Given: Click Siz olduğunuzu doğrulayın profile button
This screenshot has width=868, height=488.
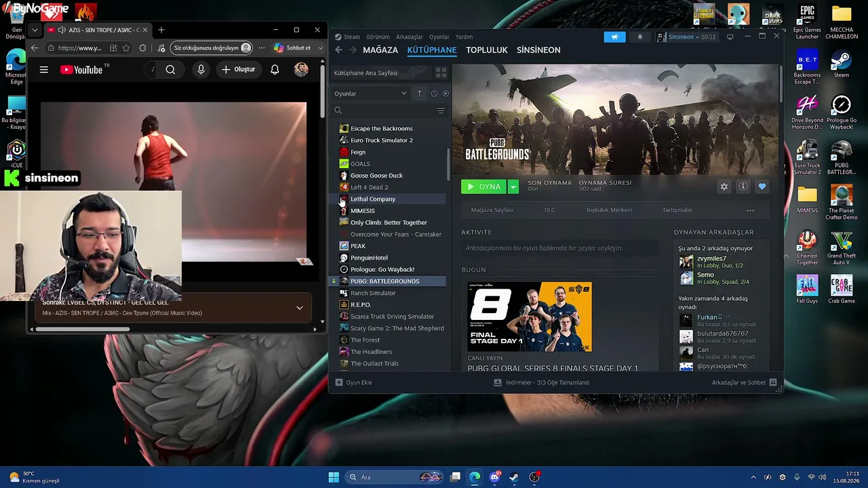Looking at the screenshot, I should coord(212,48).
